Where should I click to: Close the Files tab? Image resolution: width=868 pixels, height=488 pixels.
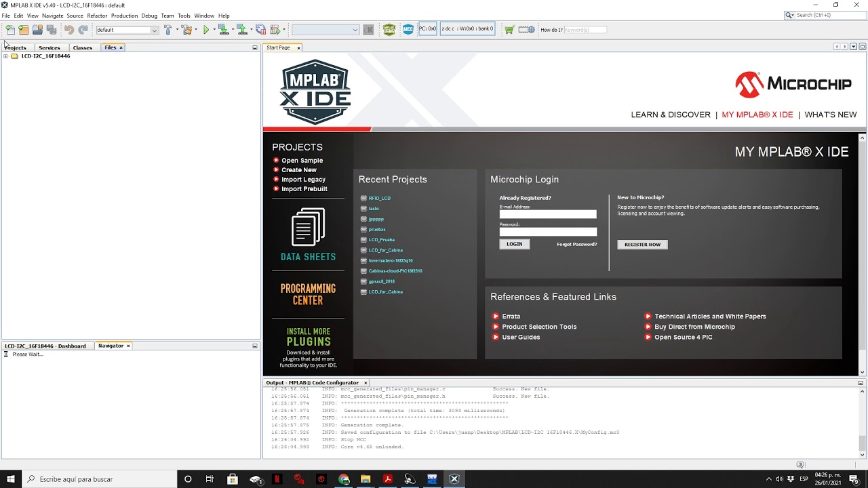click(121, 47)
